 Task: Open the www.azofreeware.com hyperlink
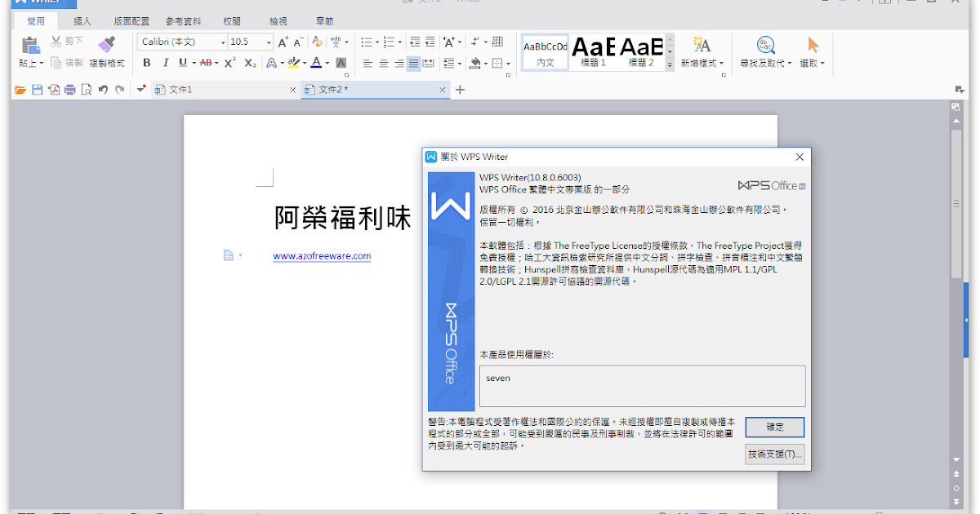[322, 256]
